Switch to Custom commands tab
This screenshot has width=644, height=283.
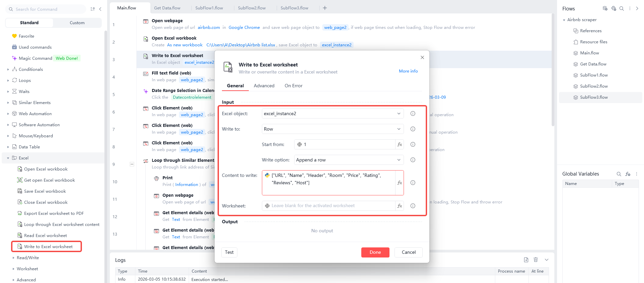tap(77, 23)
